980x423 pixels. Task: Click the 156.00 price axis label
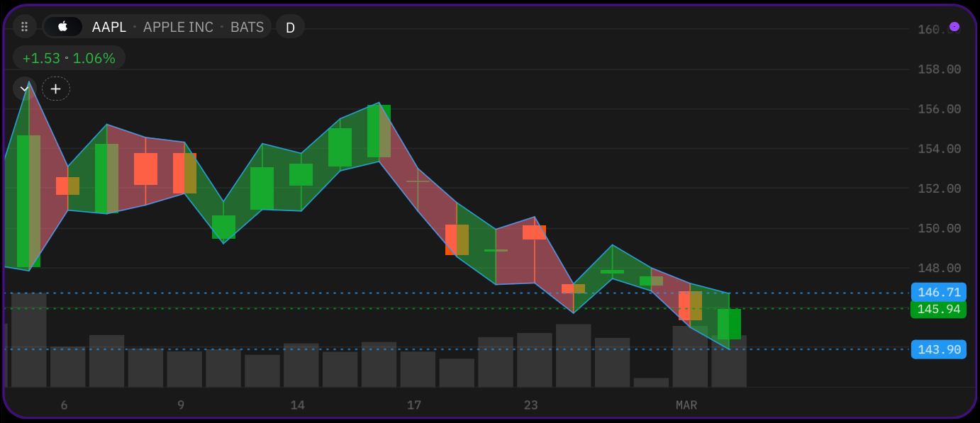point(939,109)
